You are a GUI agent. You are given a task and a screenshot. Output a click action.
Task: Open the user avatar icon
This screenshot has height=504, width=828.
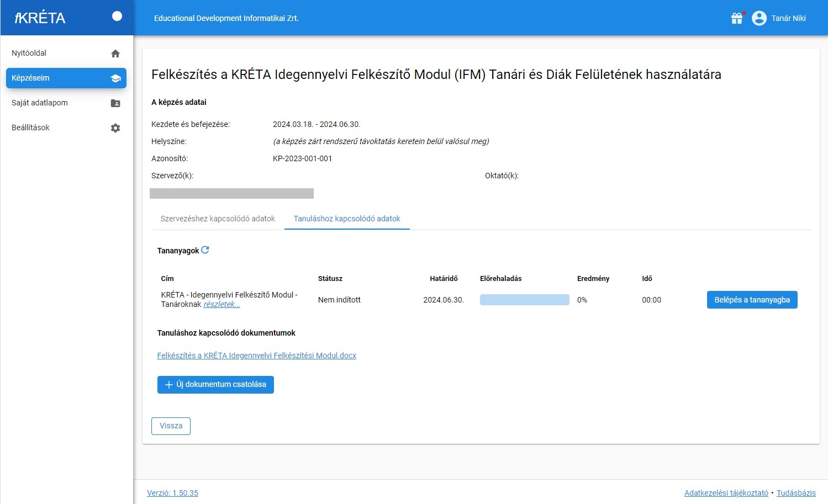760,18
